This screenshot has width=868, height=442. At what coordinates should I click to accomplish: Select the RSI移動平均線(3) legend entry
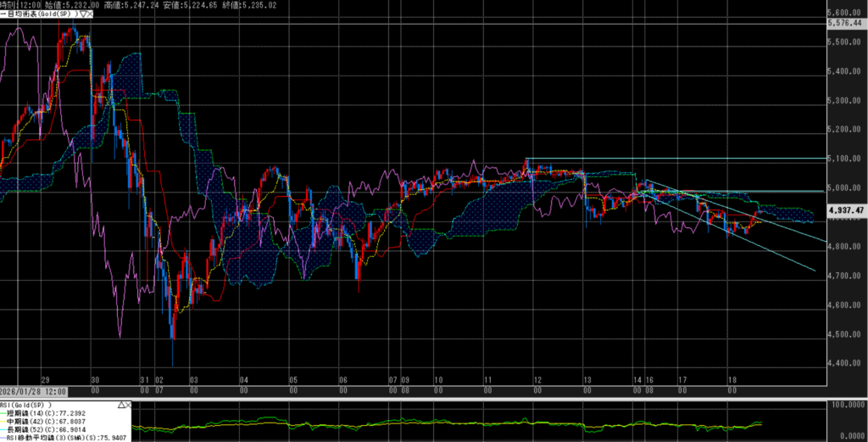point(68,439)
